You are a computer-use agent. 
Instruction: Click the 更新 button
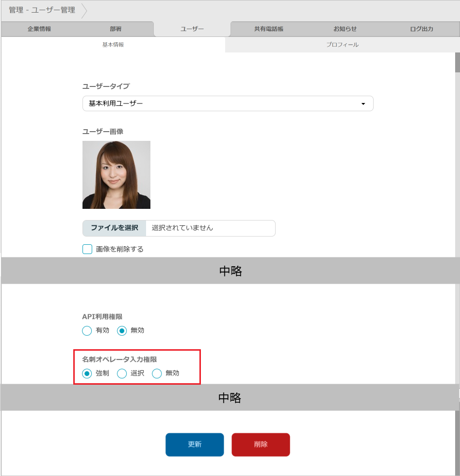(x=195, y=444)
